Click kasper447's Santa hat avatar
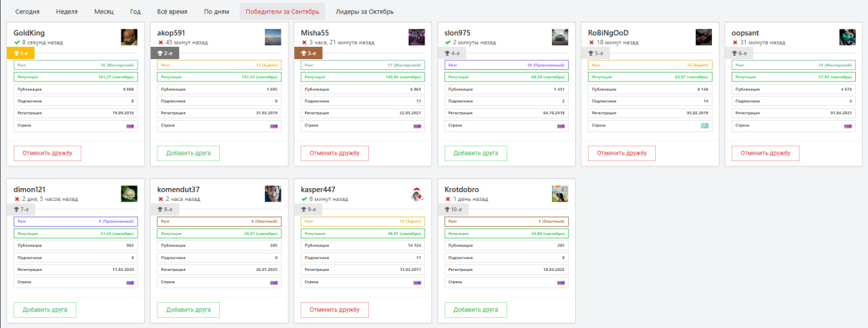The height and width of the screenshot is (328, 868). point(416,194)
